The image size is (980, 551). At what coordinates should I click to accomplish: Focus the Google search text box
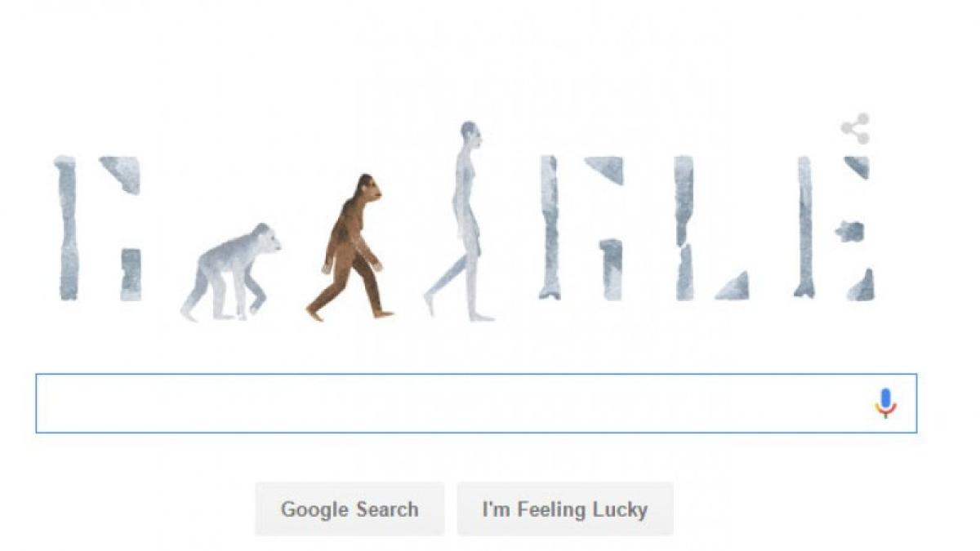coord(476,403)
